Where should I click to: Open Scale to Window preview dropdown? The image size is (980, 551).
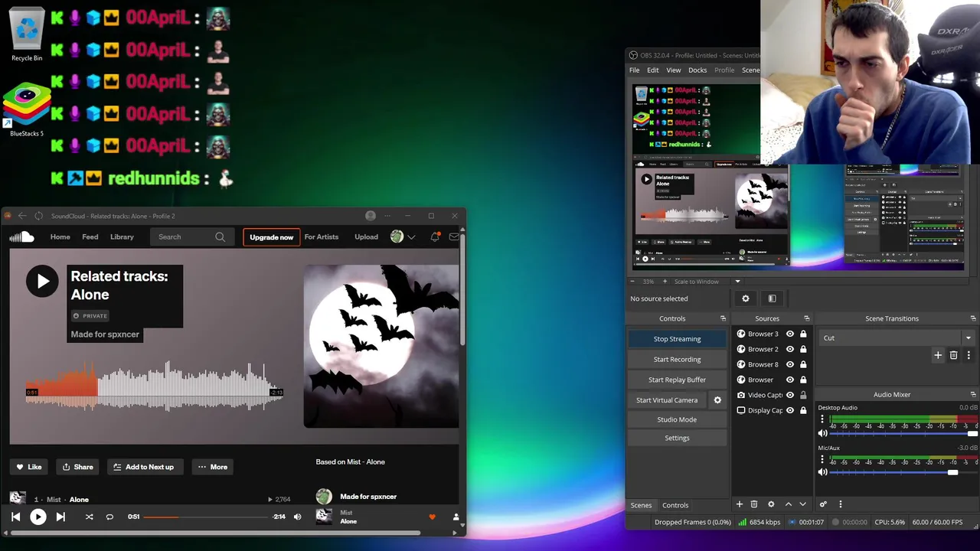[x=707, y=281]
